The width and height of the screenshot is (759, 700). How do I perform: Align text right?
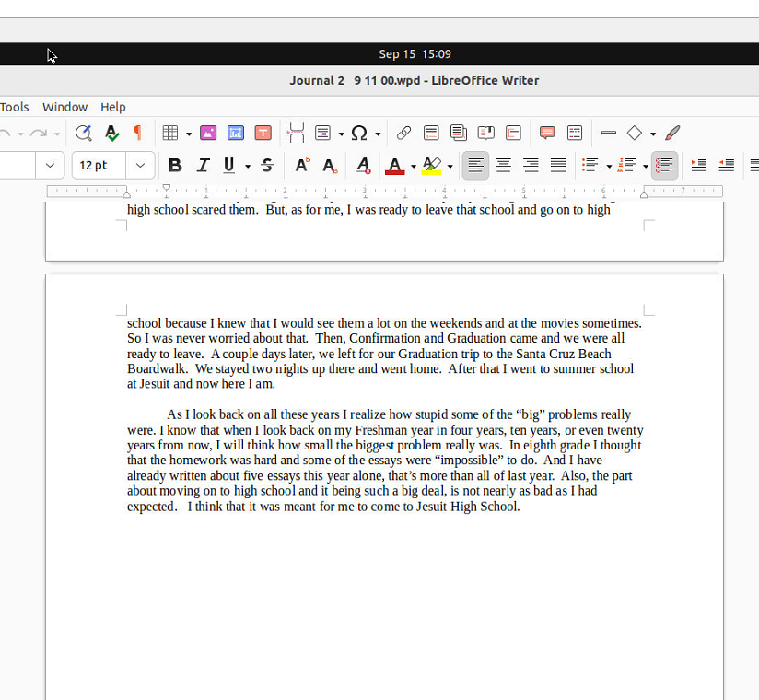click(531, 166)
